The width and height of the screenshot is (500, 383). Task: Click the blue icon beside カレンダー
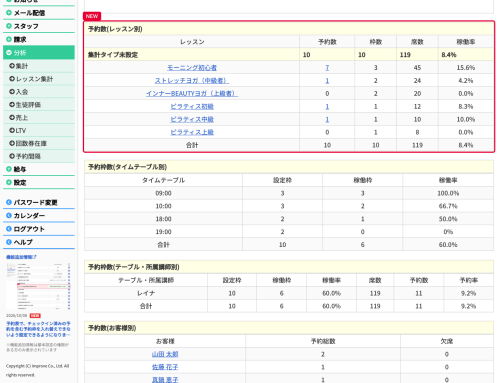tap(9, 216)
